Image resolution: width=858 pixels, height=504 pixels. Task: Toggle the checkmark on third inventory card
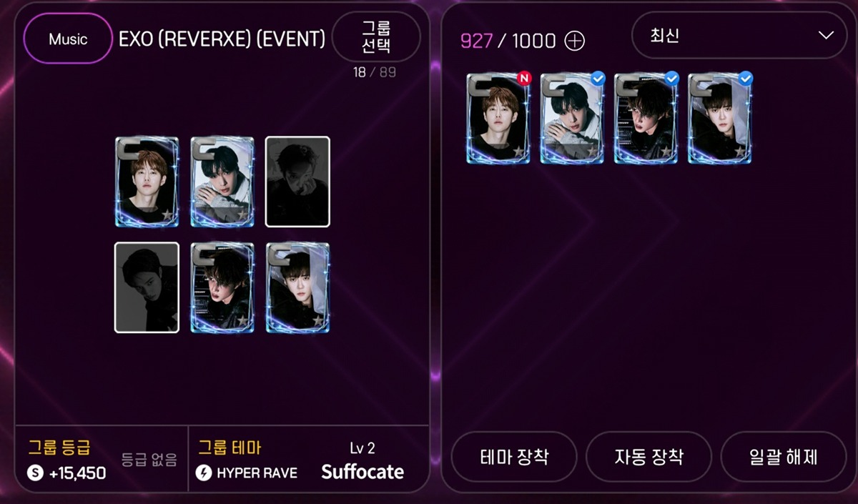[x=671, y=79]
